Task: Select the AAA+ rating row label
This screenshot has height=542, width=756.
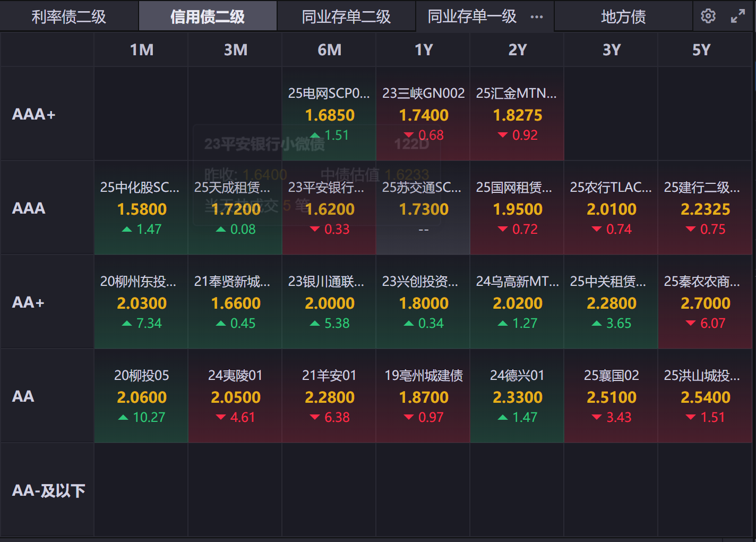Action: tap(34, 114)
